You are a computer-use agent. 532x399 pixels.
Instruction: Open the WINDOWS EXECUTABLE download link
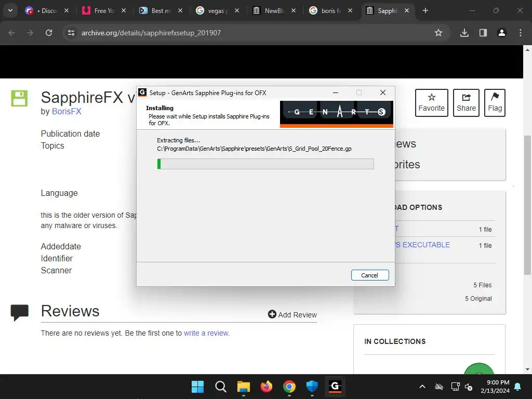(422, 245)
